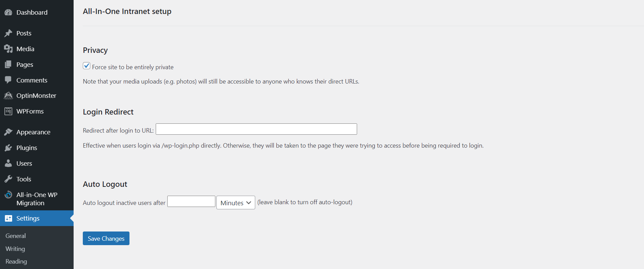
Task: Go to General settings submenu
Action: point(16,236)
